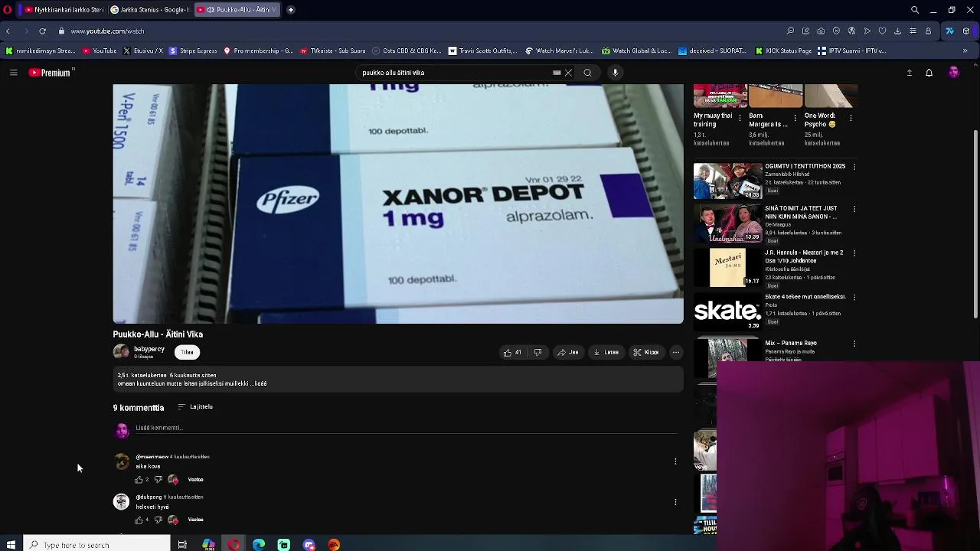Screen dimensions: 980x551
Task: Open the Opera menu logo
Action: point(8,10)
